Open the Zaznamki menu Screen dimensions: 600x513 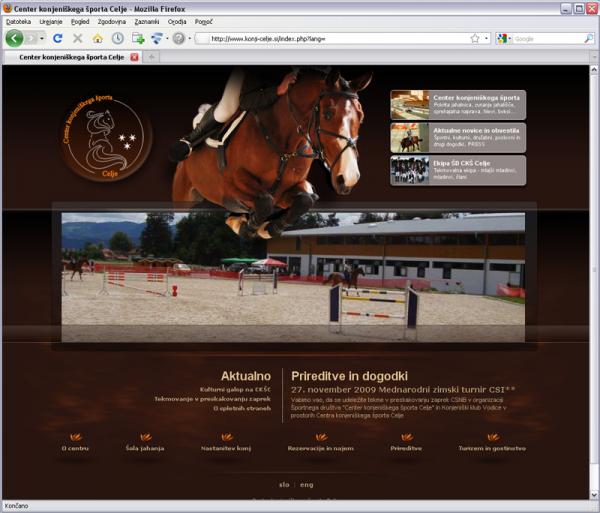click(x=145, y=21)
